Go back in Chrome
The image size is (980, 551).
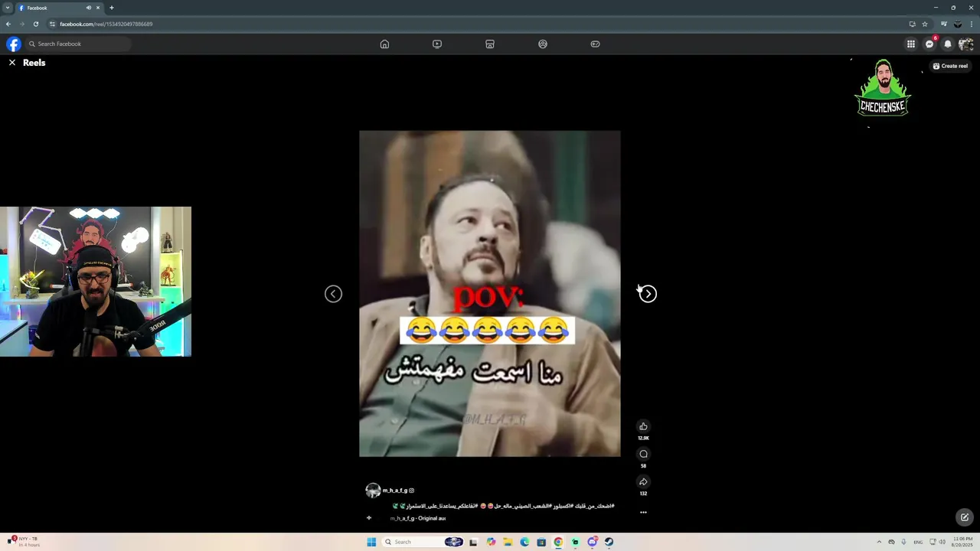(8, 24)
